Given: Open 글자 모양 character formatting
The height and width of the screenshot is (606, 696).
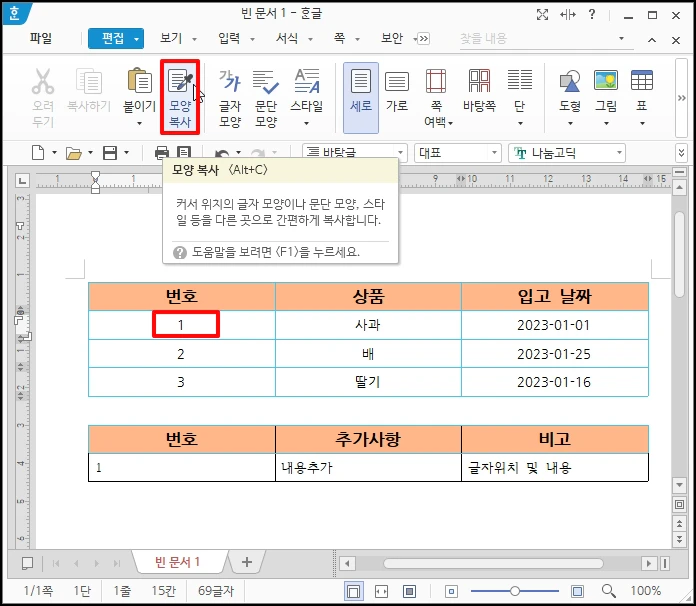Looking at the screenshot, I should click(x=229, y=98).
